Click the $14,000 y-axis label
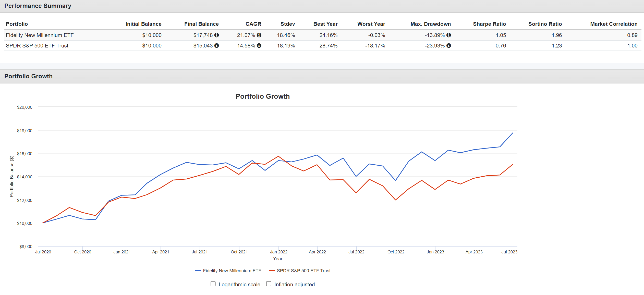The image size is (644, 295). [25, 177]
